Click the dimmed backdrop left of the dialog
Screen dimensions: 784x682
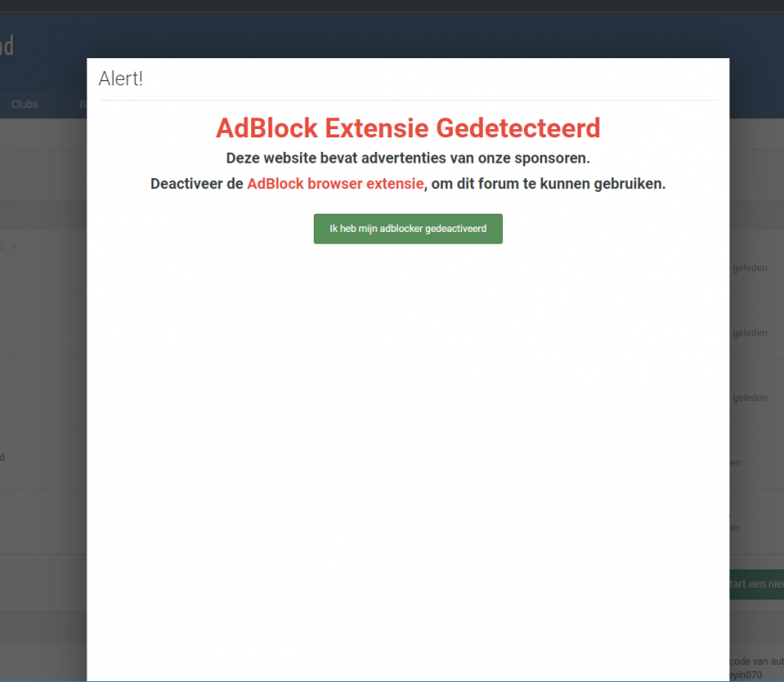[44, 350]
